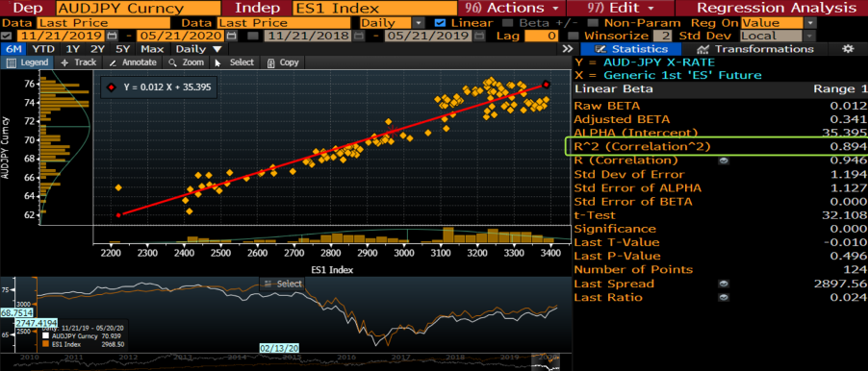Click the 05/21/2020 end date field
This screenshot has width=868, height=371.
click(182, 36)
